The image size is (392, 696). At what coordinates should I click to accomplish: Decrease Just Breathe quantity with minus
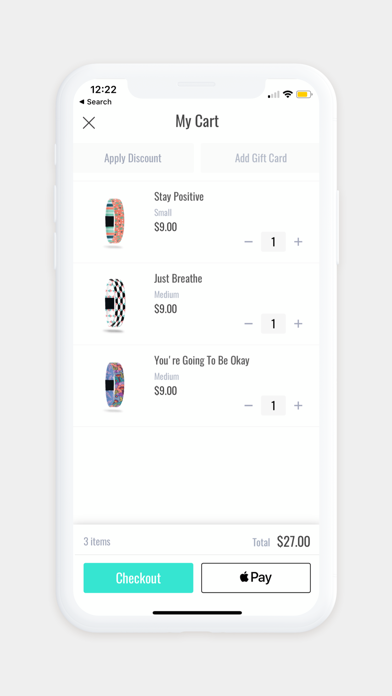[x=249, y=324]
